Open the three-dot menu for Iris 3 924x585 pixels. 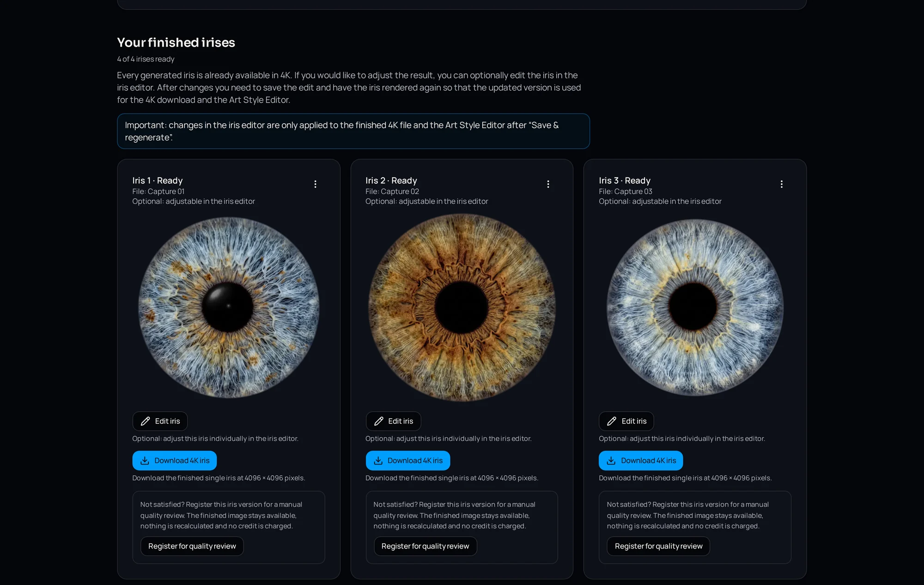click(x=781, y=184)
